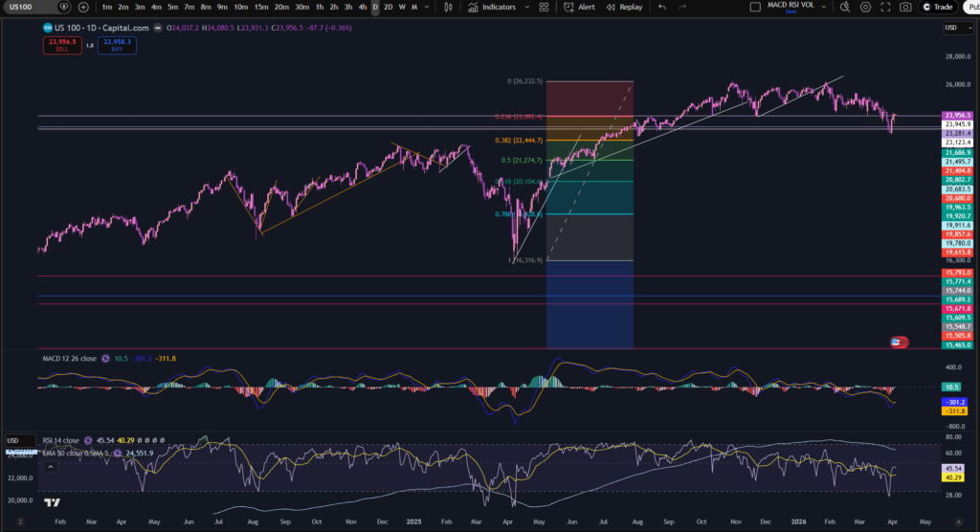The height and width of the screenshot is (532, 980).
Task: Switch to the W weekly timeframe
Action: 402,7
